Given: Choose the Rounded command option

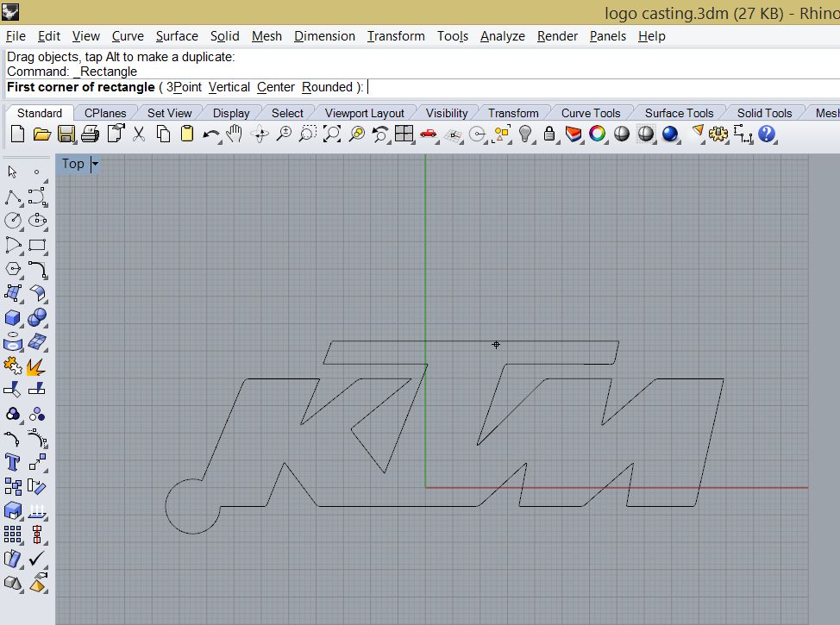Looking at the screenshot, I should pos(328,87).
